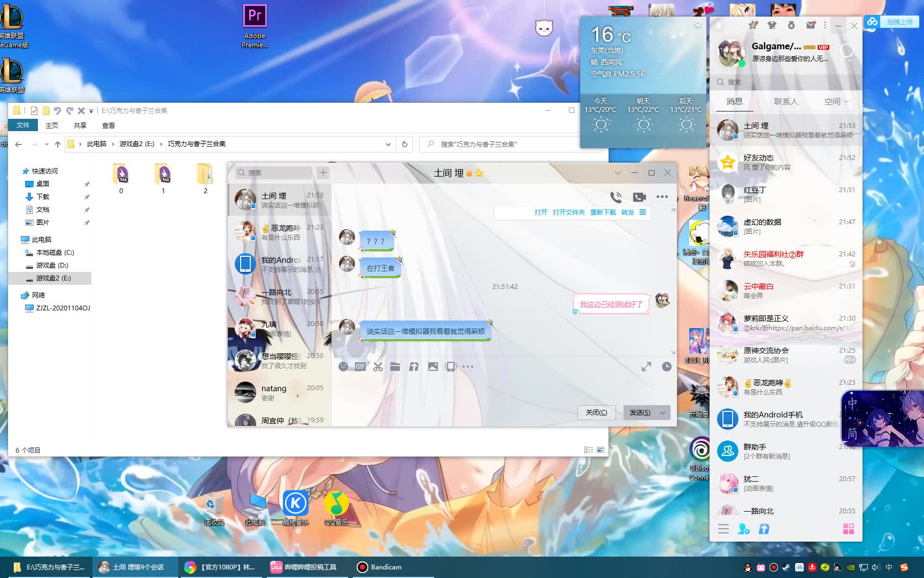Click the Steam icon in system tray
The width and height of the screenshot is (924, 578).
coord(786,567)
